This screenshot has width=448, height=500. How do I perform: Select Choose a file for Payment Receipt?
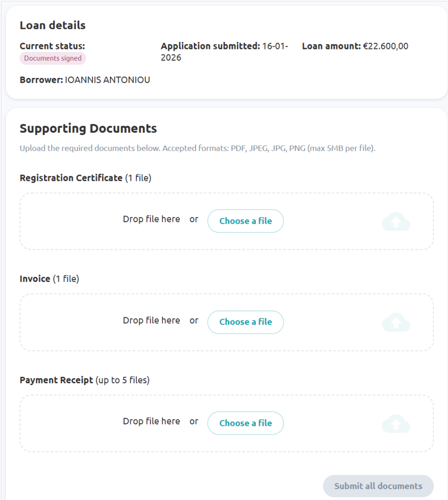pos(245,423)
